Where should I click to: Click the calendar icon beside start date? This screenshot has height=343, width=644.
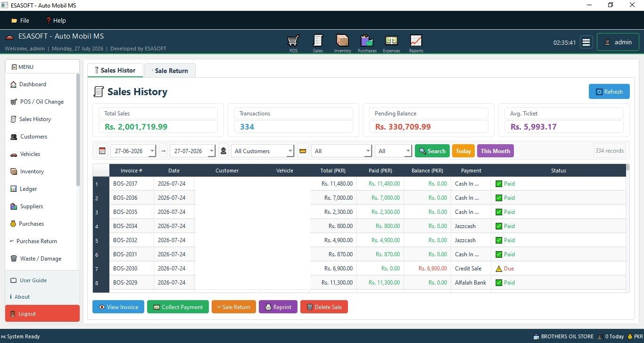pos(102,151)
